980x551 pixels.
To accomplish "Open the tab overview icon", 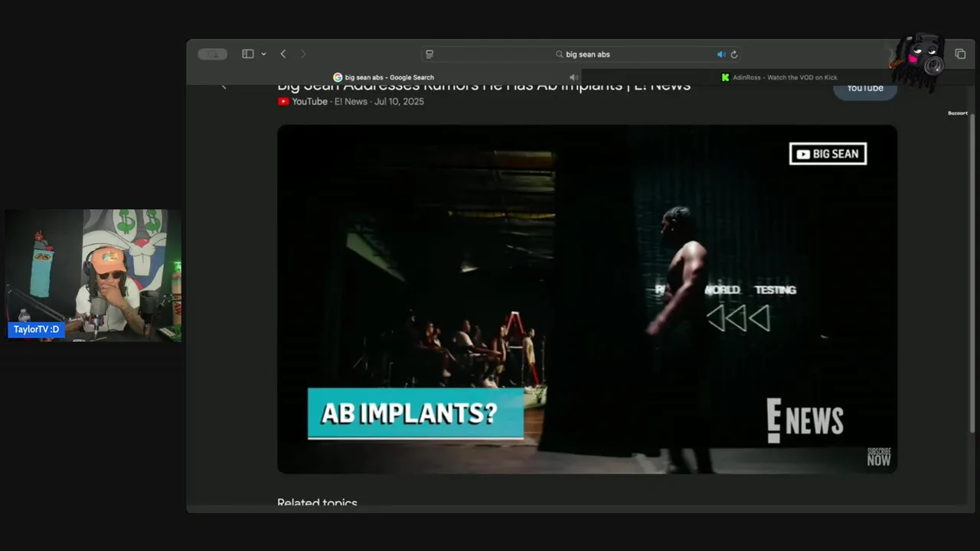I will coord(960,54).
